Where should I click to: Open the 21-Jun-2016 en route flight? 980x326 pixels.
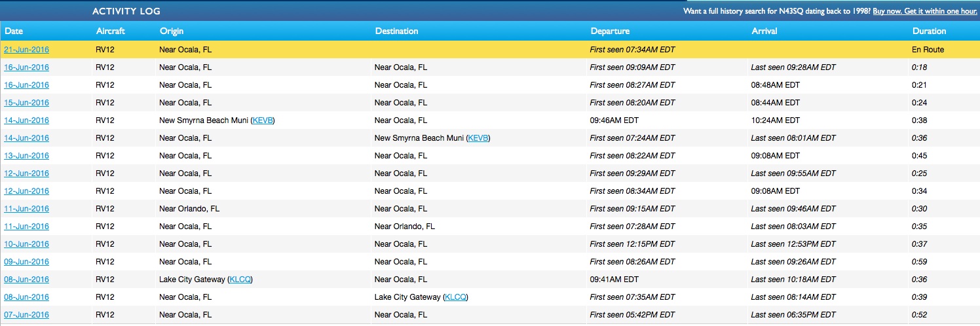(26, 50)
